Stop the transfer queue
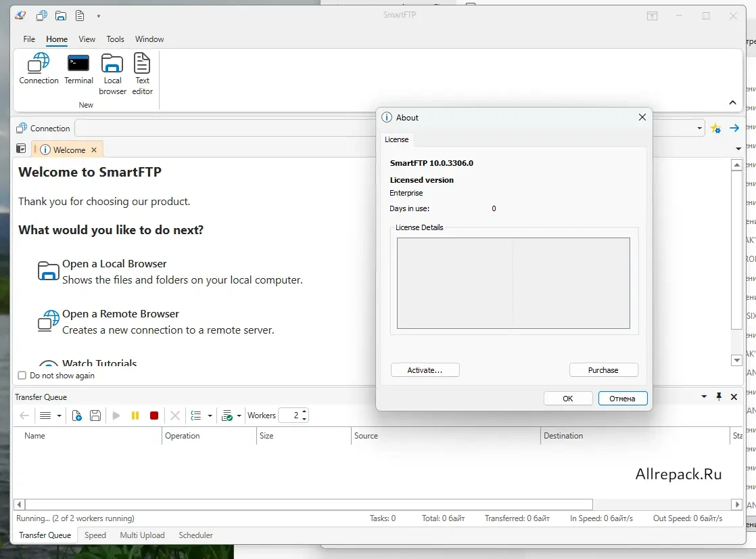Image resolution: width=756 pixels, height=559 pixels. 154,416
